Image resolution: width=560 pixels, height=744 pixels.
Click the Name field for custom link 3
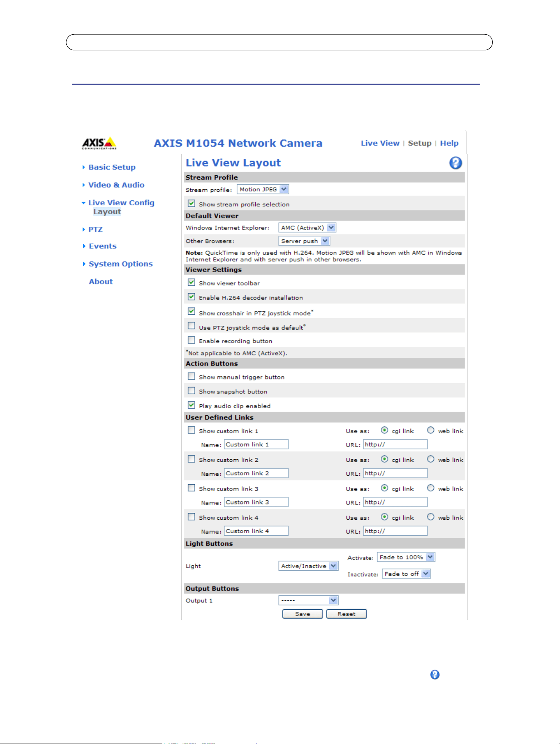(256, 502)
